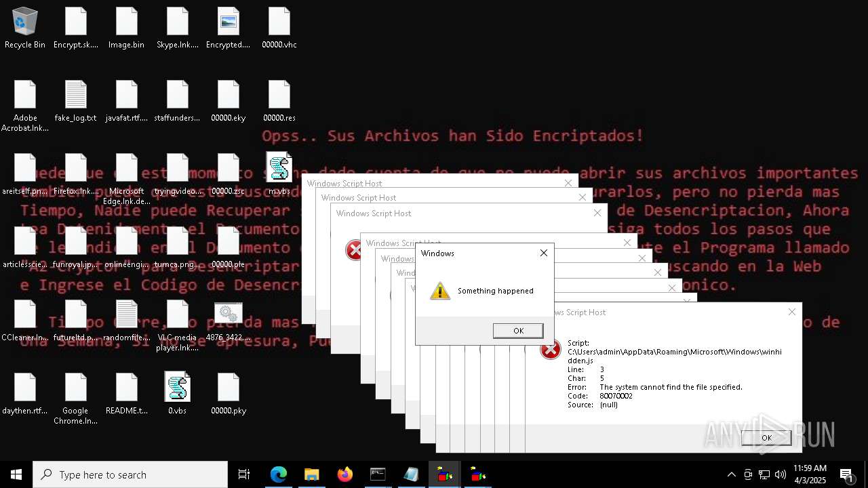Image resolution: width=868 pixels, height=488 pixels.
Task: Select the 00000.pky file icon
Action: pyautogui.click(x=229, y=394)
